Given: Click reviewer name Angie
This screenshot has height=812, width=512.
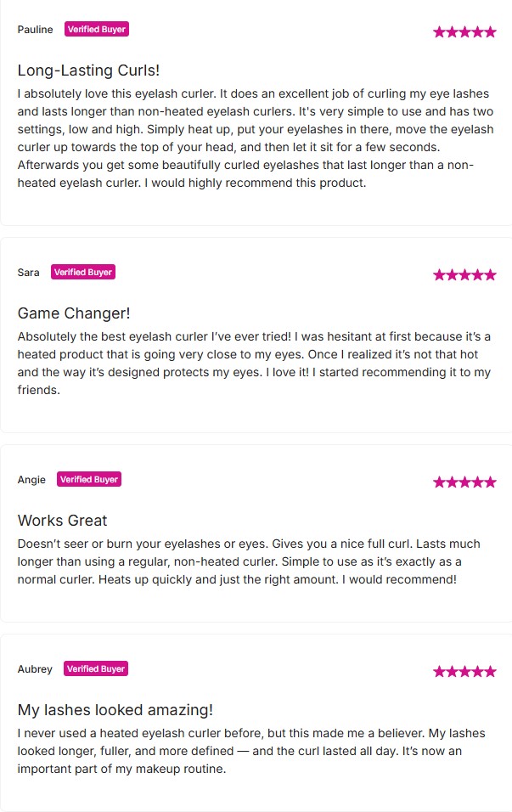Looking at the screenshot, I should click(31, 480).
